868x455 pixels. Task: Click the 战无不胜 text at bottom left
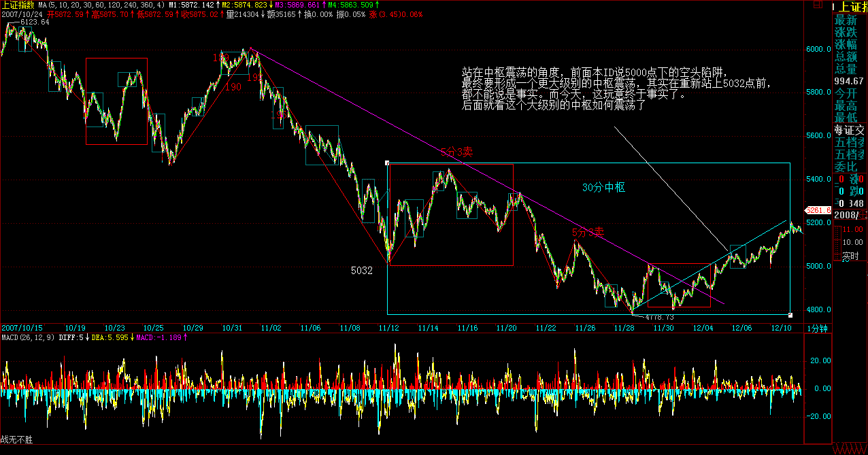16,440
